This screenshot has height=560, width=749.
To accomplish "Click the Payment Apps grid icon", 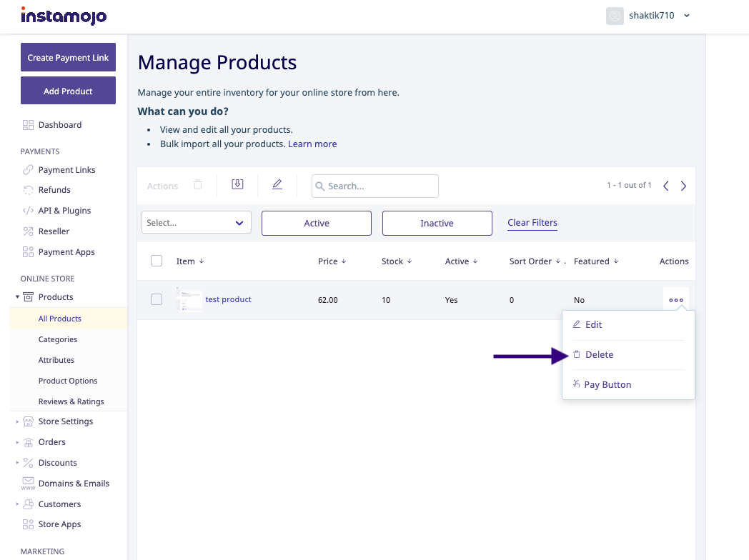I will (x=28, y=252).
